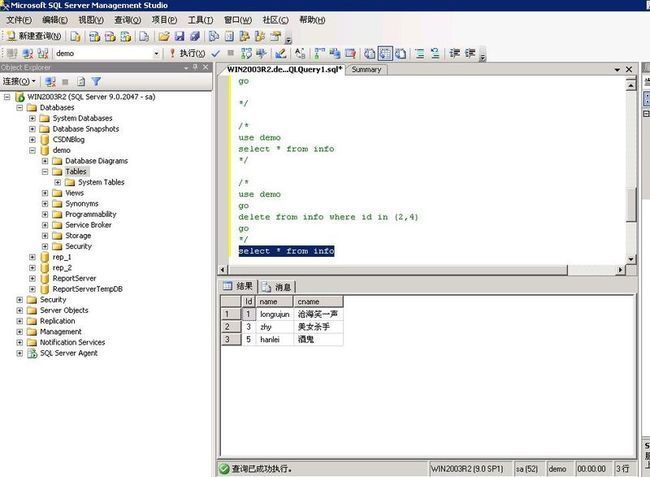Click the Object Explorer Filter funnel icon
Viewport: 650px width, 477px height.
(x=96, y=82)
